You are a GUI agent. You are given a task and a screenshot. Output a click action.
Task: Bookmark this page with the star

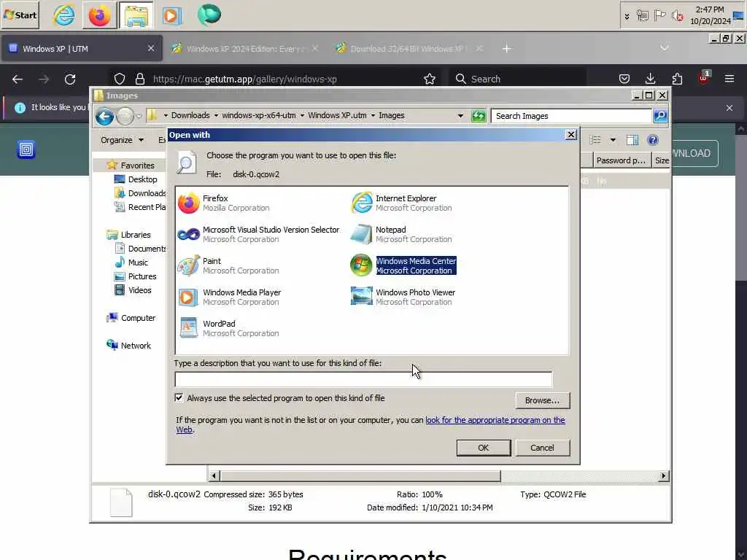point(429,79)
